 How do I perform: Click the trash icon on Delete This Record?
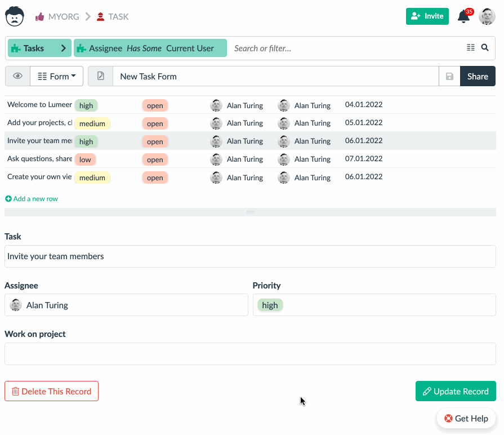(15, 391)
